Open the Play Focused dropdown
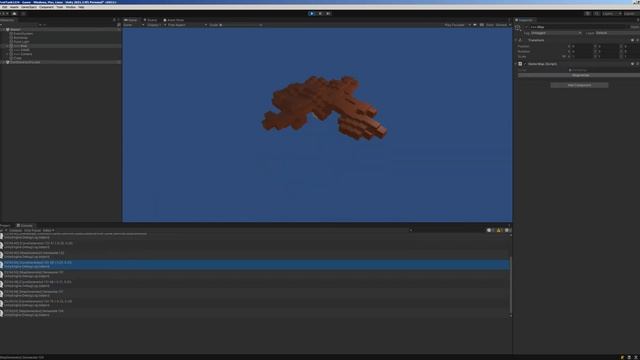The height and width of the screenshot is (360, 640). (x=457, y=25)
